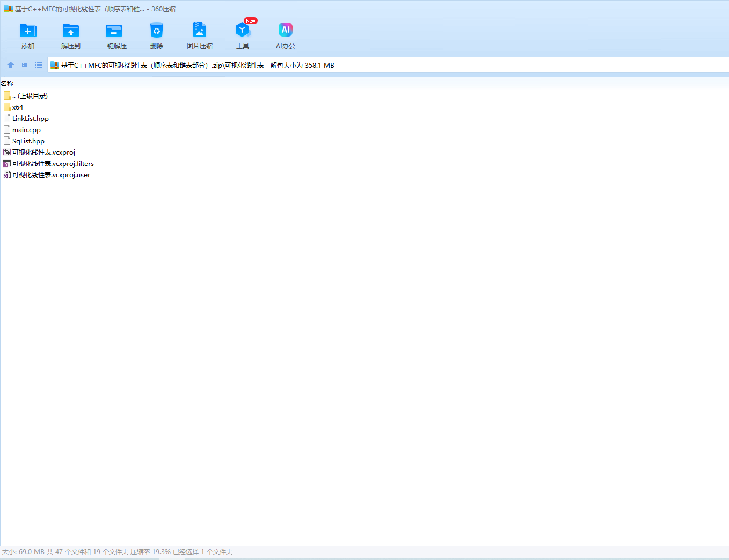Image resolution: width=729 pixels, height=560 pixels.
Task: Select the 'LinkList.hpp' file name
Action: 31,119
